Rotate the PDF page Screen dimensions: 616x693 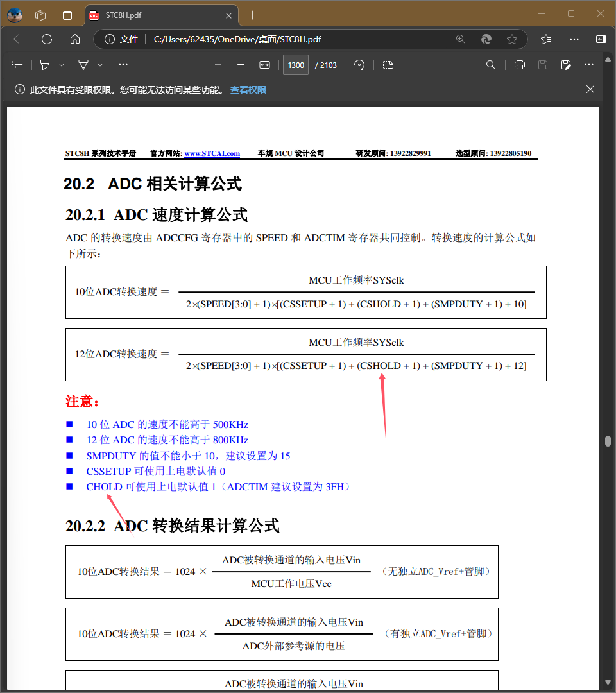[x=359, y=65]
